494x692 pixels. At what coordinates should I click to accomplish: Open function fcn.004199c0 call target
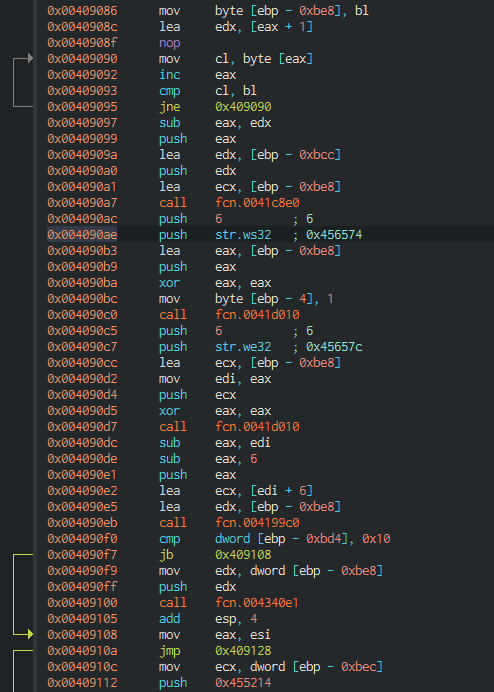point(257,523)
